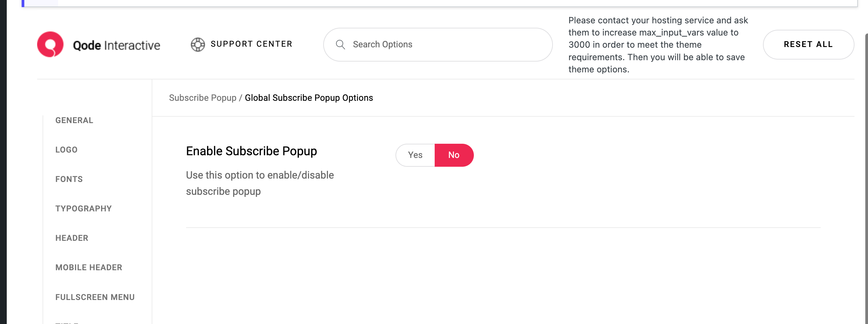The height and width of the screenshot is (324, 868).
Task: Set Enable Subscribe Popup to Yes
Action: 415,155
